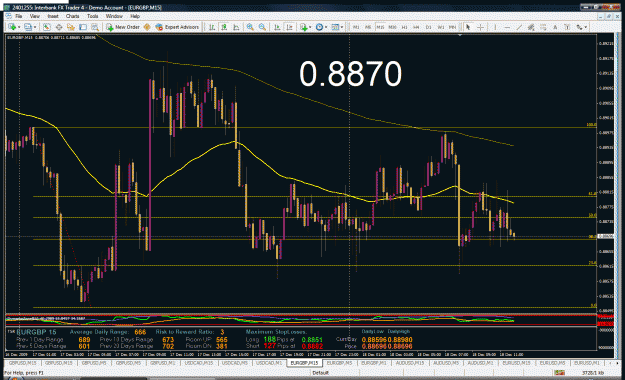Set timeframe to W1
Viewport: 625px width, 380px height.
(x=441, y=27)
